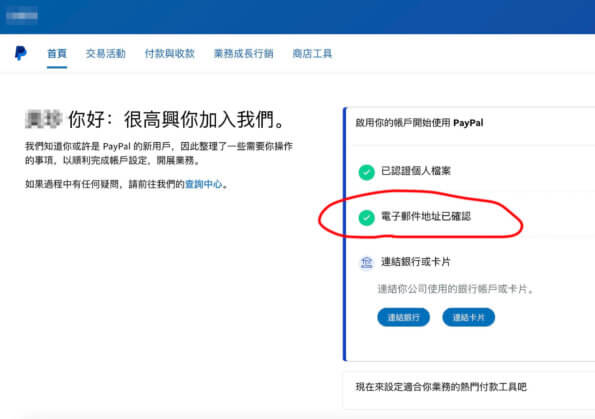Open the 商店工具 tab

point(312,54)
